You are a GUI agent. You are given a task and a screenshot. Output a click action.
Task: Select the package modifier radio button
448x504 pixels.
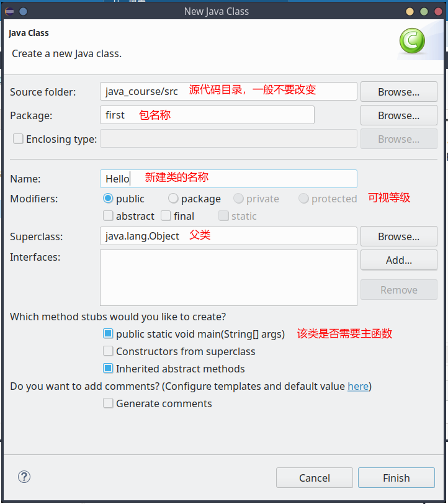173,199
